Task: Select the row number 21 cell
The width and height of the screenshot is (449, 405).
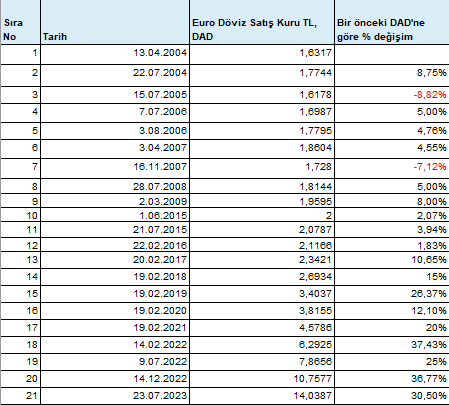Action: (x=20, y=396)
